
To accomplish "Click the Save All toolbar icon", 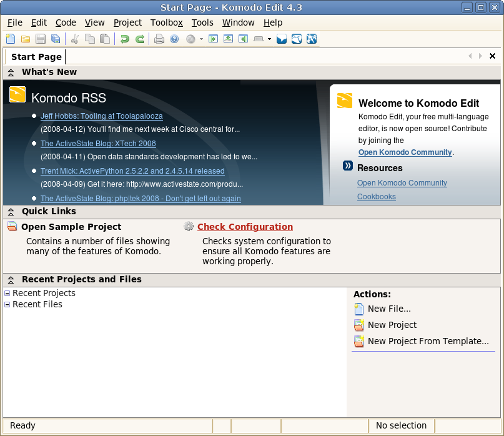I will pyautogui.click(x=56, y=39).
